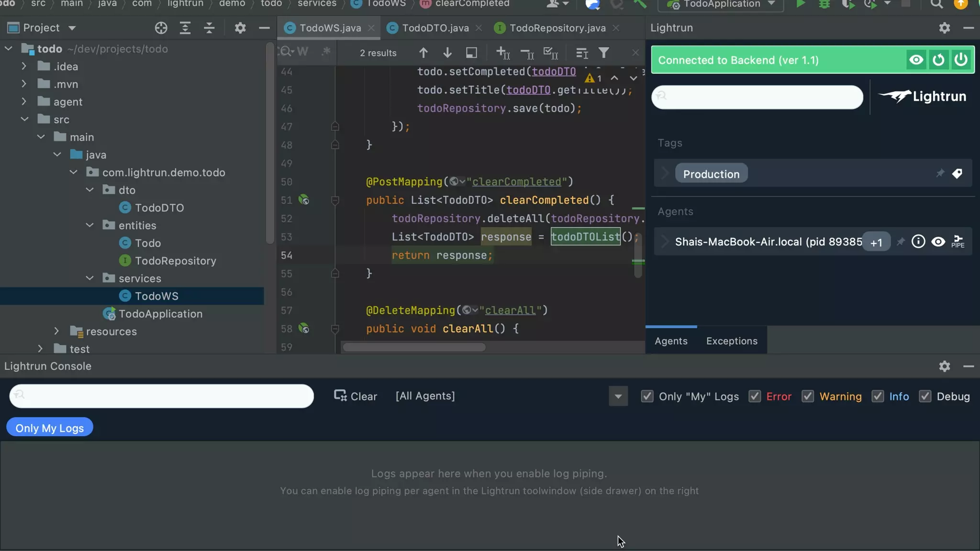This screenshot has width=980, height=551.
Task: Log out with Lightrun power icon
Action: tap(961, 60)
